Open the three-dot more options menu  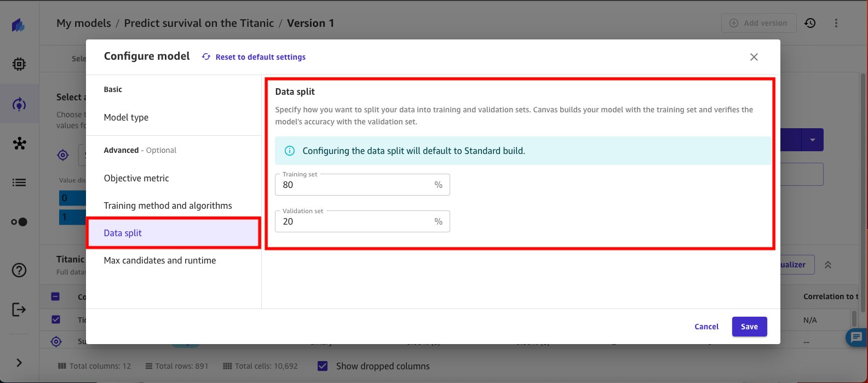(836, 23)
